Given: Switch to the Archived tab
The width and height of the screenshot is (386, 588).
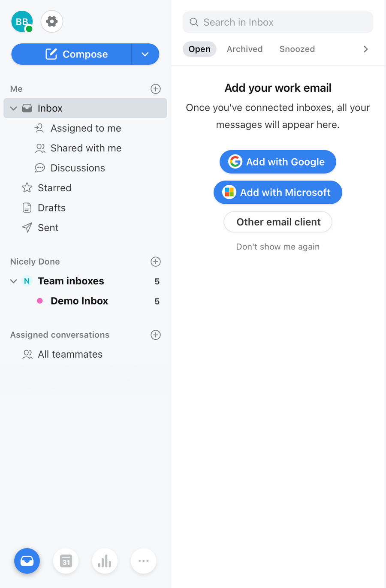Looking at the screenshot, I should [x=244, y=49].
